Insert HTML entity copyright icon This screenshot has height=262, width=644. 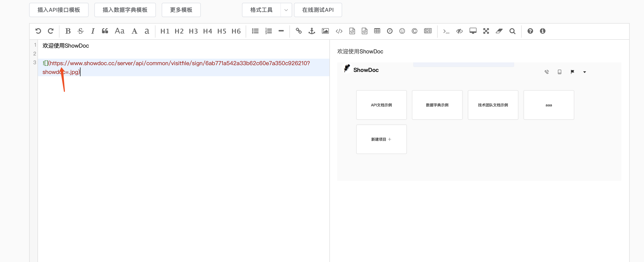(x=415, y=31)
